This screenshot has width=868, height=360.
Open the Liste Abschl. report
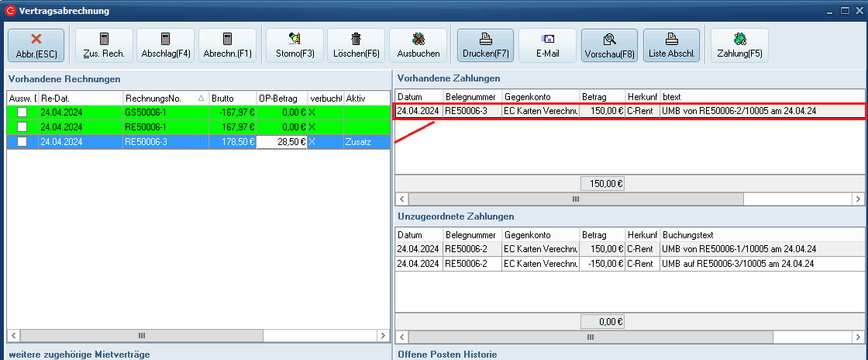(671, 46)
